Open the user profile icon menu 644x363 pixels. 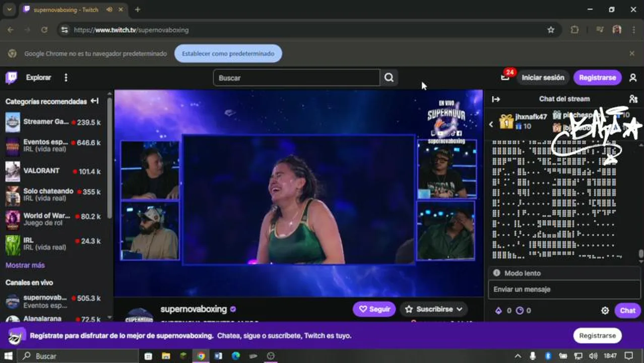[x=633, y=78]
